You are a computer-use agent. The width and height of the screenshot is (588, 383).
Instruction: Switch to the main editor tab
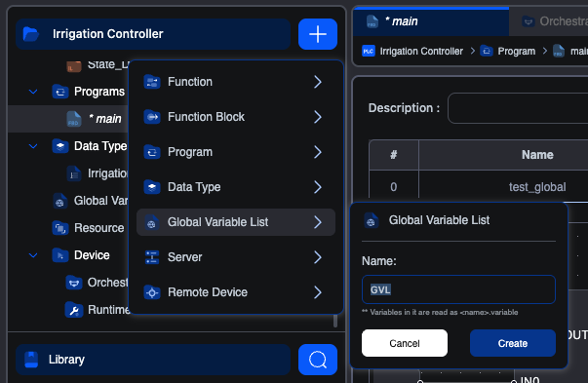point(431,21)
